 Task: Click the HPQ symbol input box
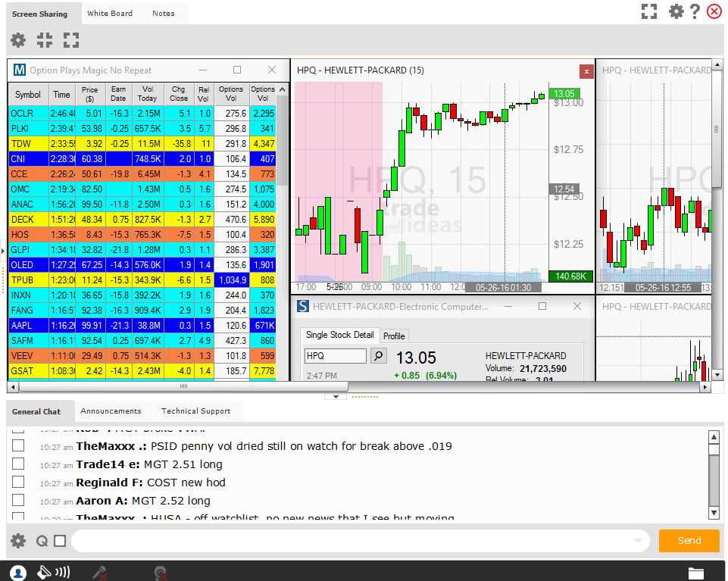336,356
